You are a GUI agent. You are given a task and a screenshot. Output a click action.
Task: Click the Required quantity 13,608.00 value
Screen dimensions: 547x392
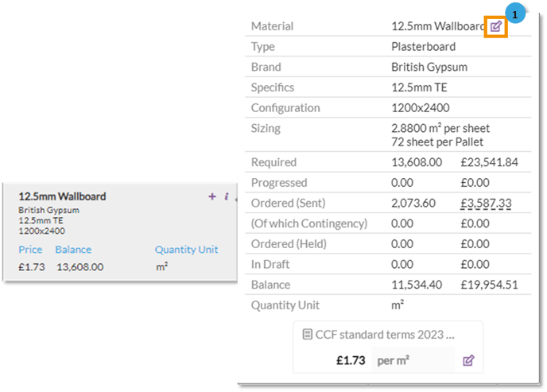click(417, 162)
